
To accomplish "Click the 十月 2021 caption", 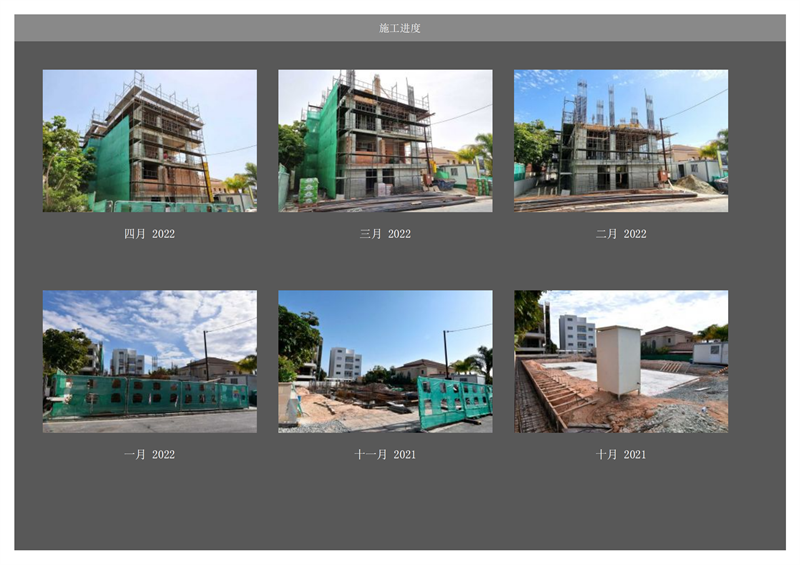I will coord(621,454).
